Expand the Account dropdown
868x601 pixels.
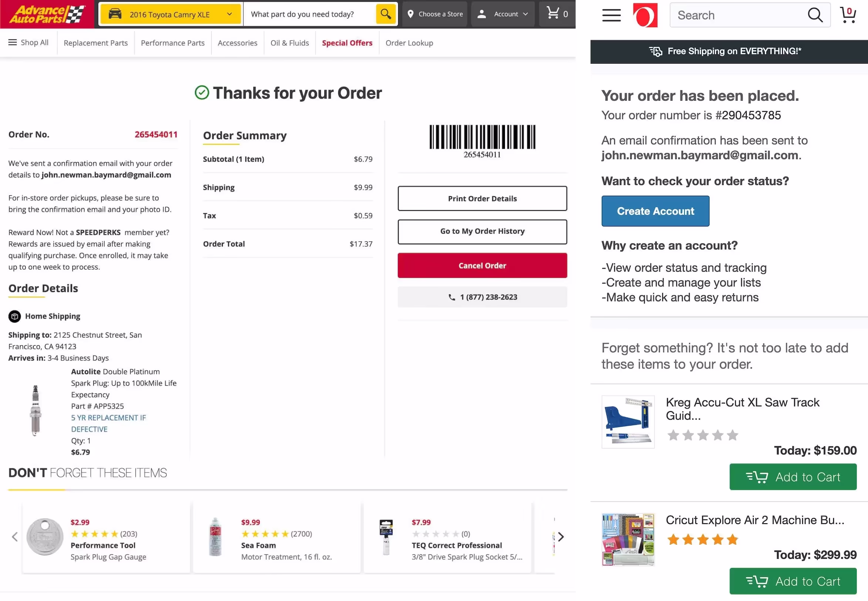tap(503, 14)
